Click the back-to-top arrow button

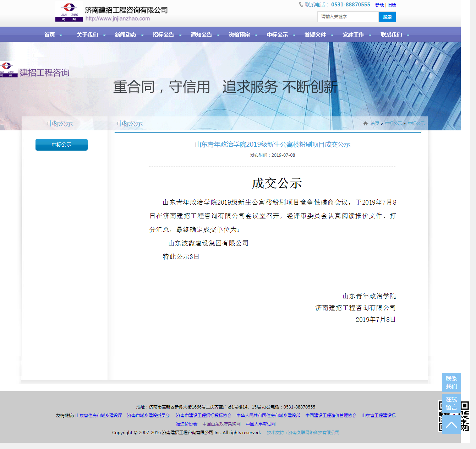point(451,425)
